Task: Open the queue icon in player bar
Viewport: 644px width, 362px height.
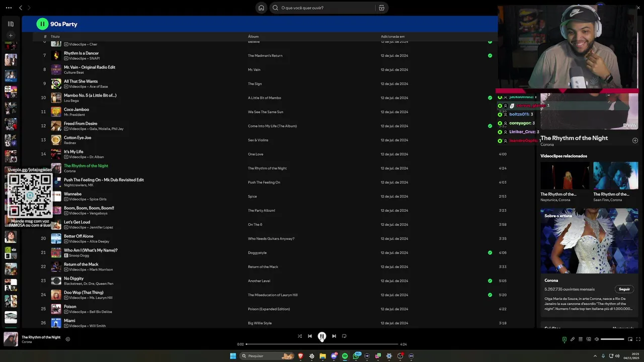Action: 581,339
